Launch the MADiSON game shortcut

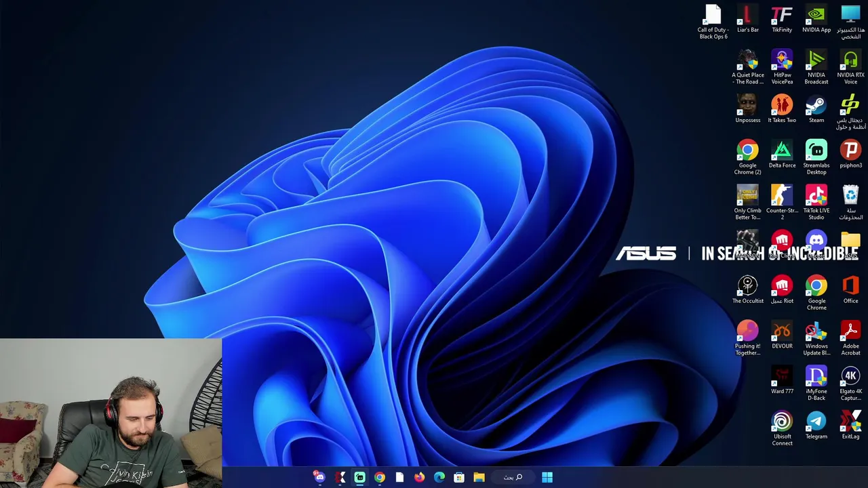pos(747,245)
